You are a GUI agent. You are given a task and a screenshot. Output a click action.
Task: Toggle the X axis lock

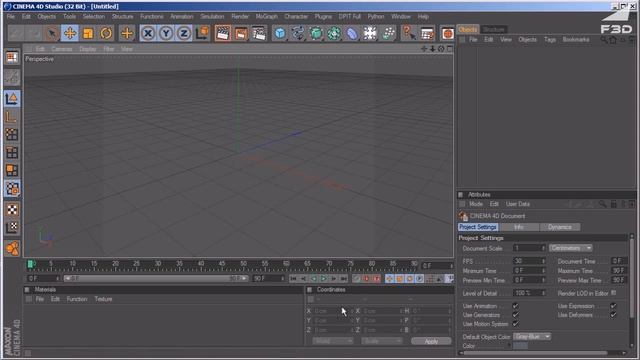pos(148,33)
